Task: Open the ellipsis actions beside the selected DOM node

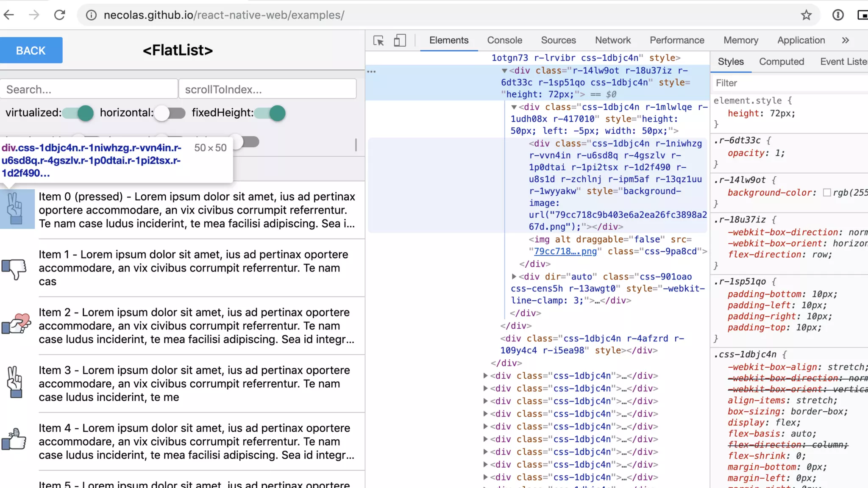Action: (x=372, y=72)
